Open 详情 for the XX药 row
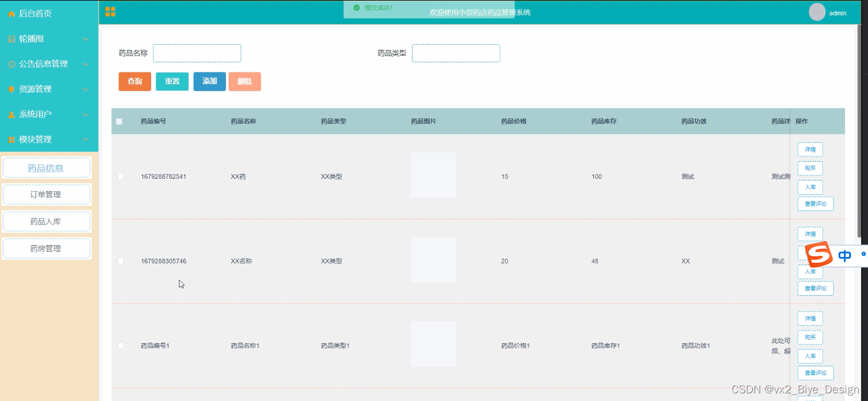 810,150
